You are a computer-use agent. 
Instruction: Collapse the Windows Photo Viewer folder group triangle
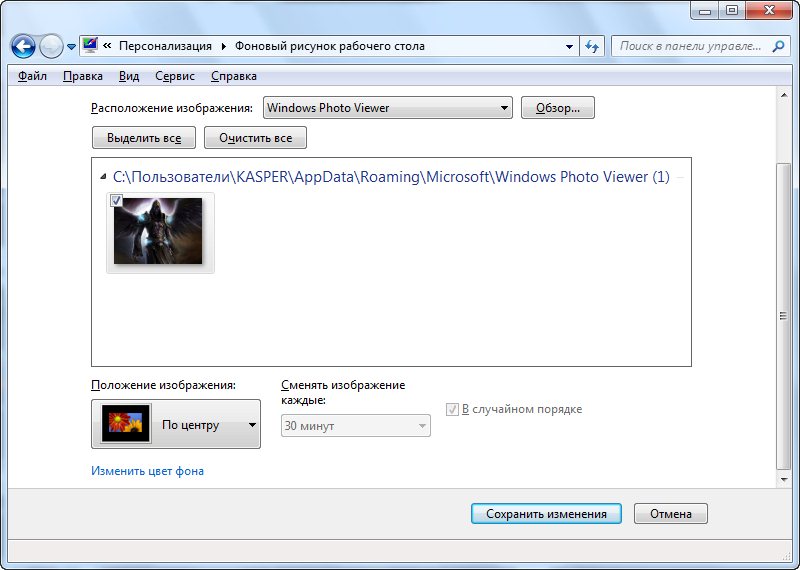[x=103, y=177]
